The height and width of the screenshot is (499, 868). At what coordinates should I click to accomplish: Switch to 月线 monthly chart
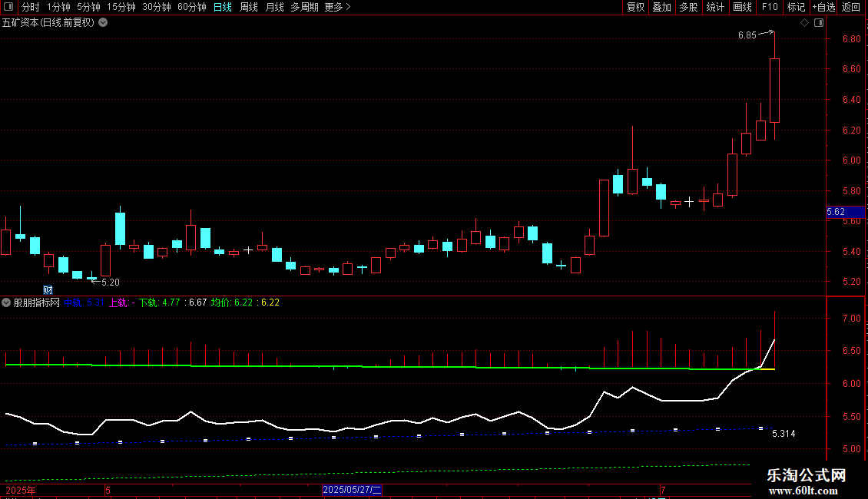[274, 7]
